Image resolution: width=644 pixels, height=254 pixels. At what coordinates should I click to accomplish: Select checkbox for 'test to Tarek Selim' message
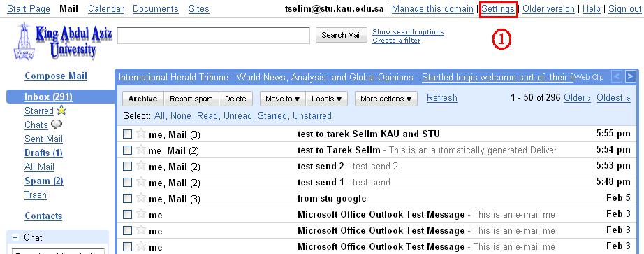pyautogui.click(x=128, y=150)
